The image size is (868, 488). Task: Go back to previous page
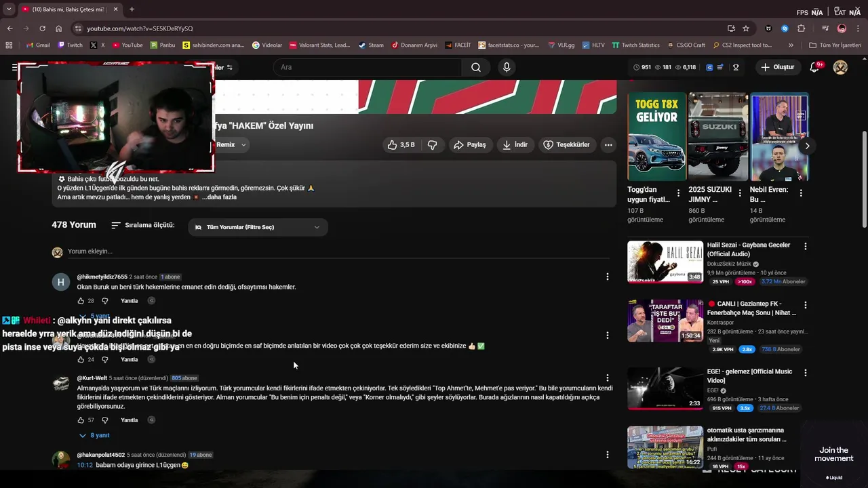(x=9, y=28)
